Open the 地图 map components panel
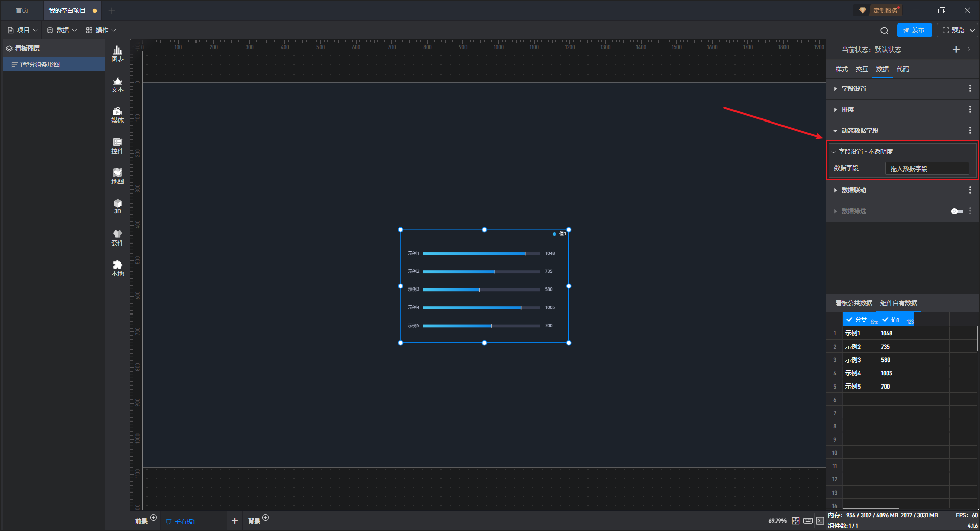Viewport: 980px width, 531px height. coord(117,176)
